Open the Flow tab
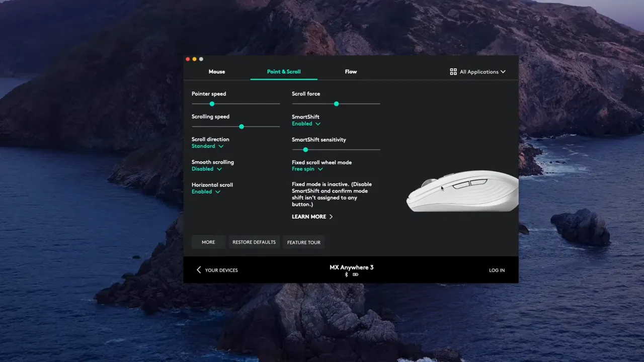 (351, 71)
